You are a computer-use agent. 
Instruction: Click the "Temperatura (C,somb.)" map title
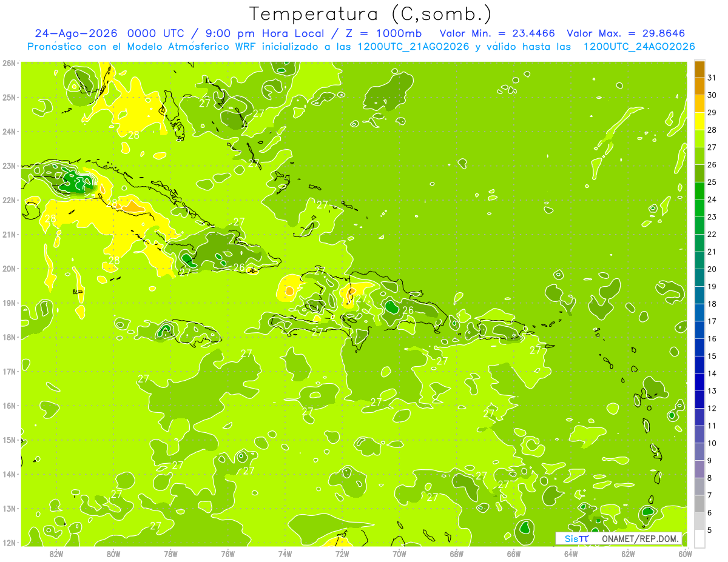370,14
